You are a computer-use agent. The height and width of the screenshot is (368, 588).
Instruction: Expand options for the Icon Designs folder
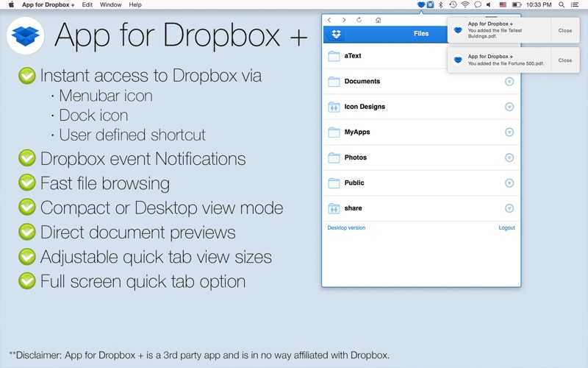pyautogui.click(x=509, y=107)
